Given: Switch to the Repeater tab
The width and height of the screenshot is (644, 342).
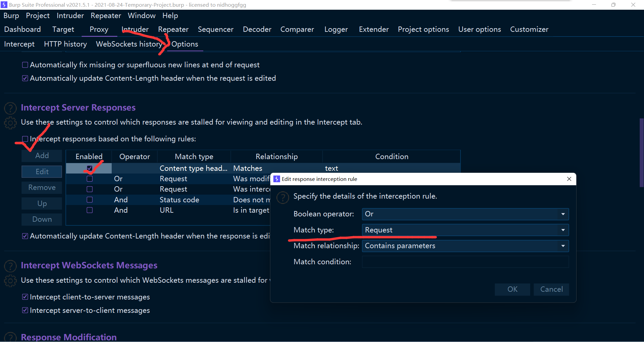Looking at the screenshot, I should pyautogui.click(x=173, y=29).
